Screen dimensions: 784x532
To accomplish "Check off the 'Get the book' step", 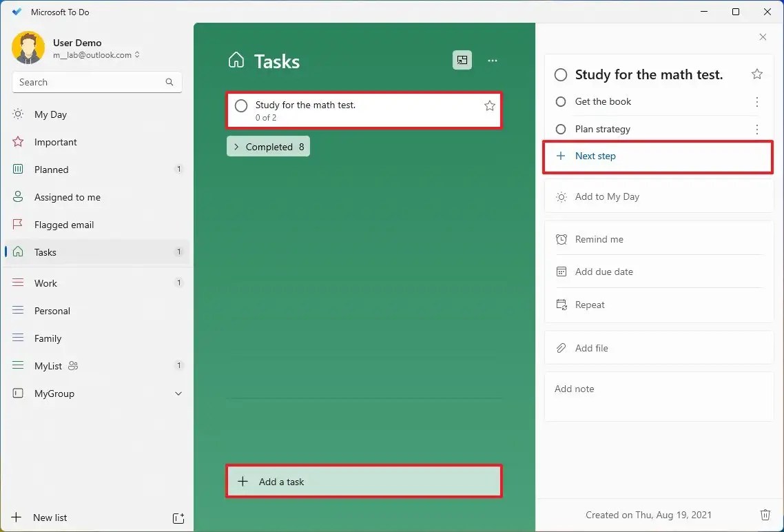I will pyautogui.click(x=561, y=101).
